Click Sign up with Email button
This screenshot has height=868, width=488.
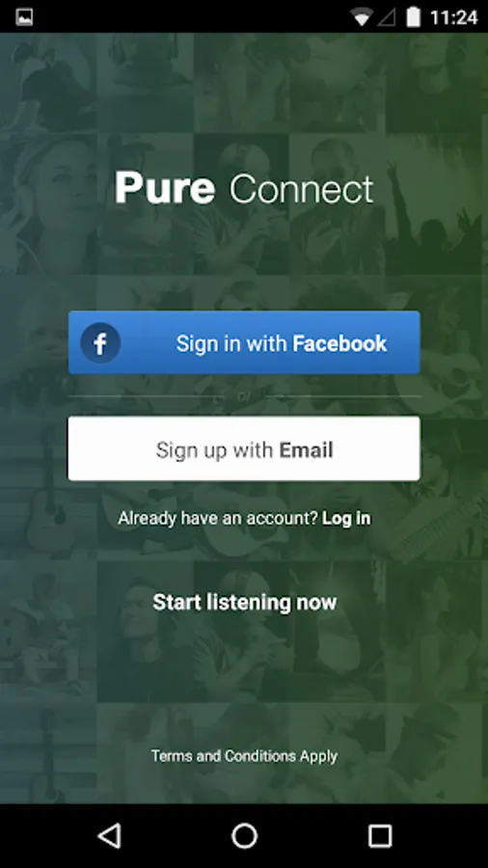(x=244, y=448)
